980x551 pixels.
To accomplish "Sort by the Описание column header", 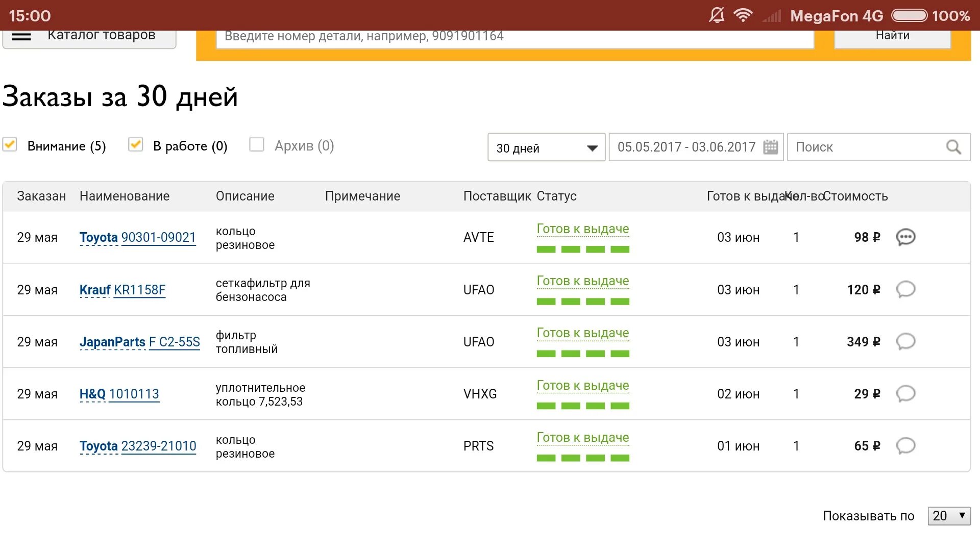I will click(x=245, y=196).
